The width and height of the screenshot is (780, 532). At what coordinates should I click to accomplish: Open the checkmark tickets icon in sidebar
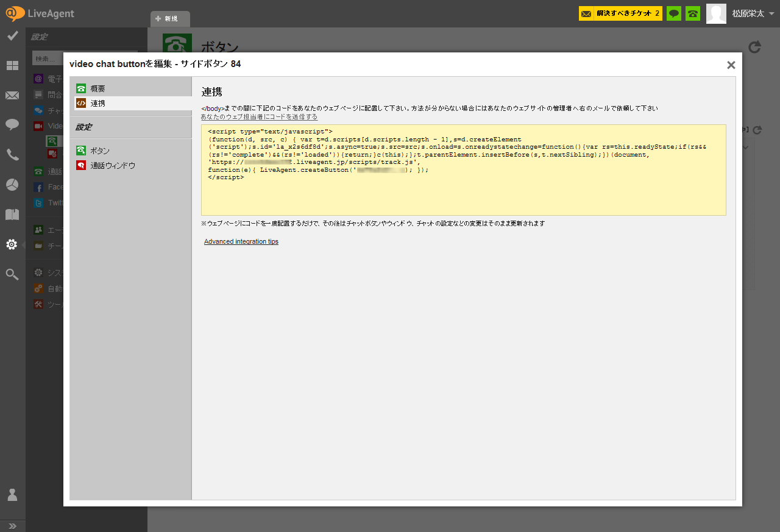(12, 35)
